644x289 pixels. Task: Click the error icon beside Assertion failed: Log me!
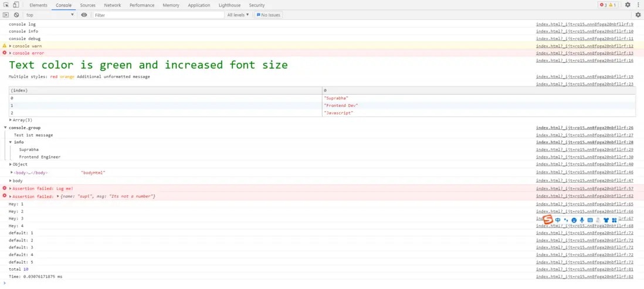tap(5, 188)
